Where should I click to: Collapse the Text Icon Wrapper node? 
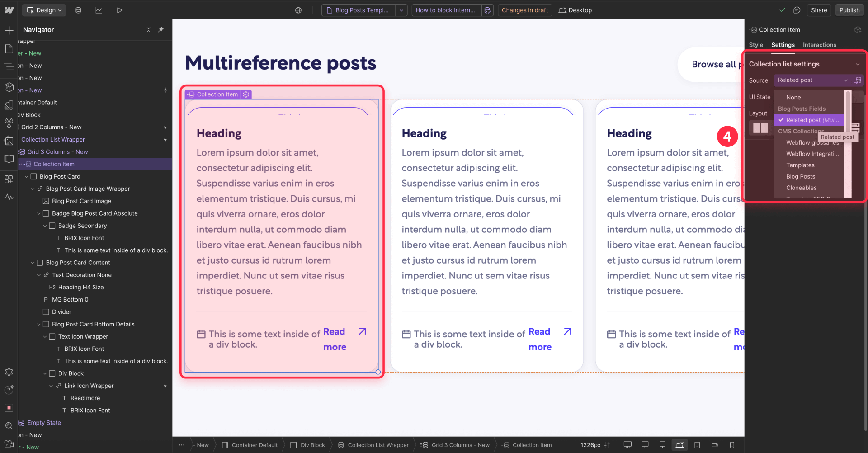[x=45, y=336]
